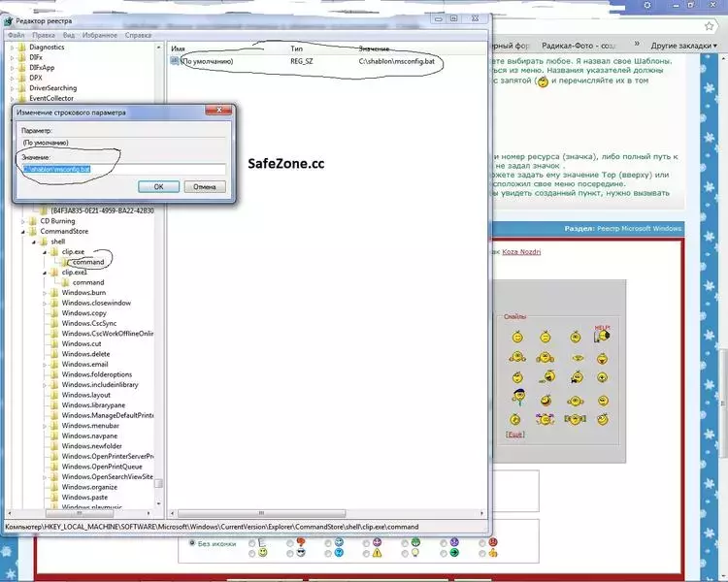Open the Koza Nozdri profile link

[x=521, y=251]
